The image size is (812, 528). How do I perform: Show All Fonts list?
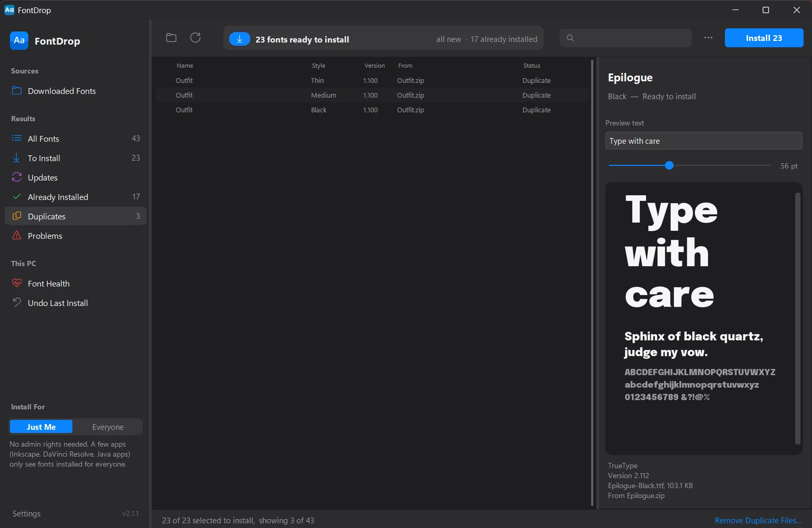[75, 139]
